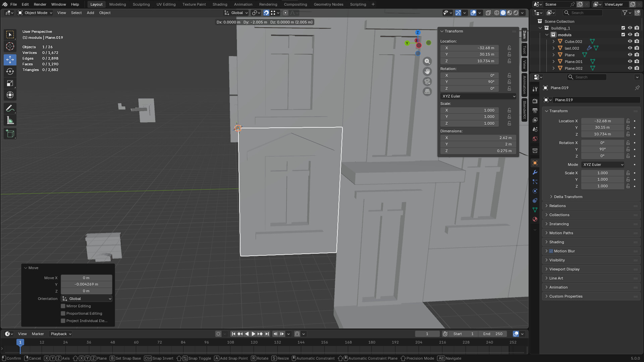Pin the Plane.019 properties panel

pos(637,88)
